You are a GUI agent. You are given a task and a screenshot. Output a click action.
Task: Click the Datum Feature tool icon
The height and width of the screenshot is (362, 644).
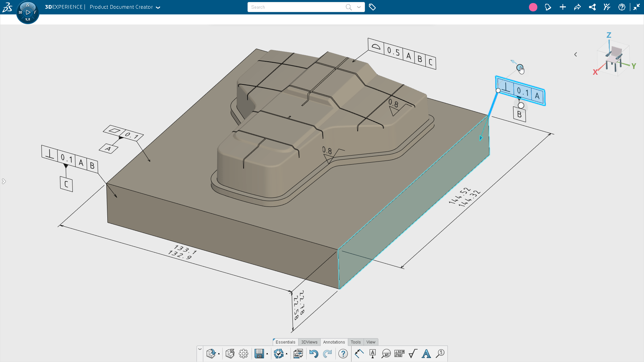[373, 354]
